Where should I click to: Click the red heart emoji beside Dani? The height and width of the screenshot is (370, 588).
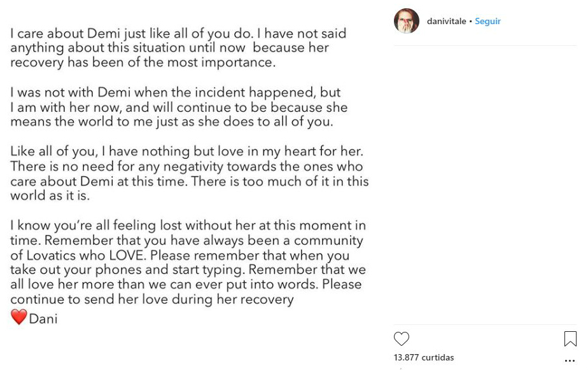tap(18, 317)
